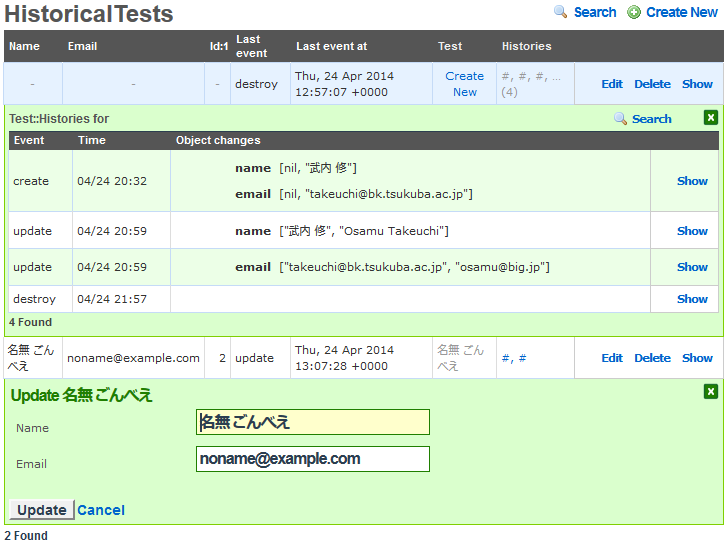Expand histories links of first row
The image size is (728, 546).
click(x=530, y=76)
